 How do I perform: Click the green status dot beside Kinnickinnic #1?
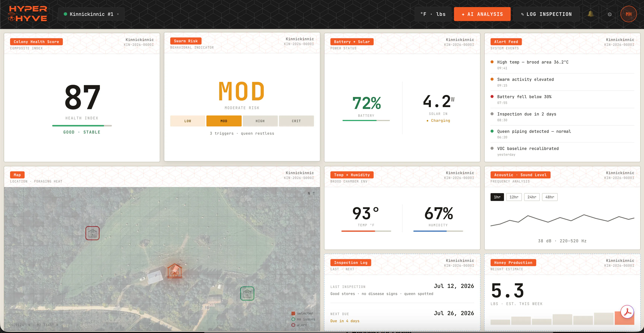coord(65,14)
